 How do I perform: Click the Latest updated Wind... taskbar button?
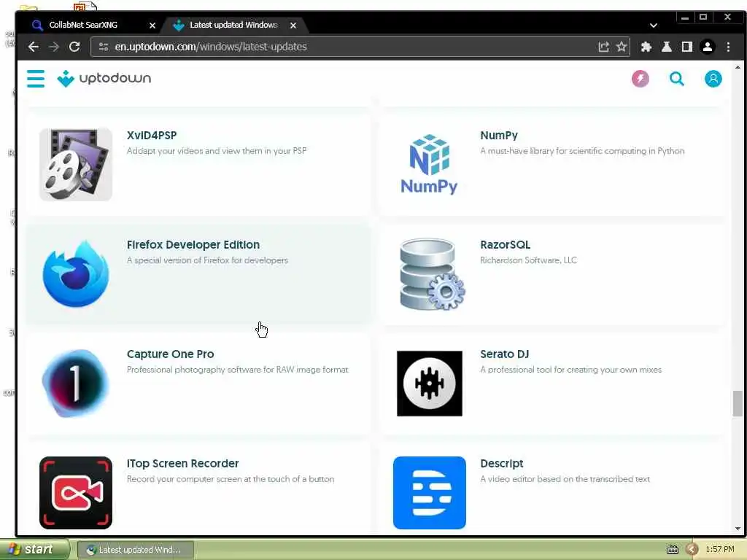tap(135, 550)
